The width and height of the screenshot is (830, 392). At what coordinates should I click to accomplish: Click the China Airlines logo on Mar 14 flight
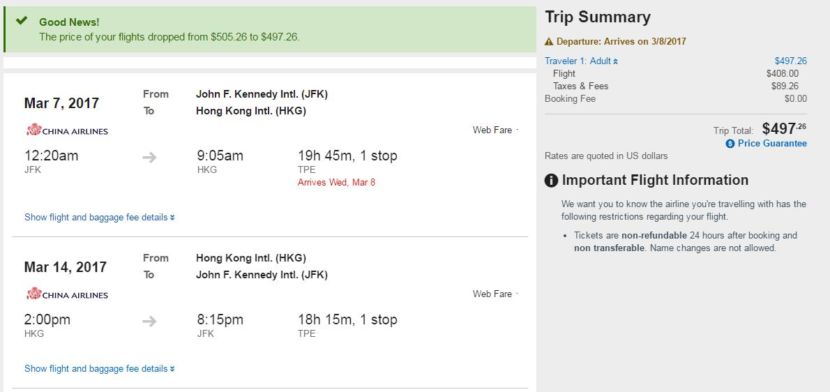tap(67, 294)
